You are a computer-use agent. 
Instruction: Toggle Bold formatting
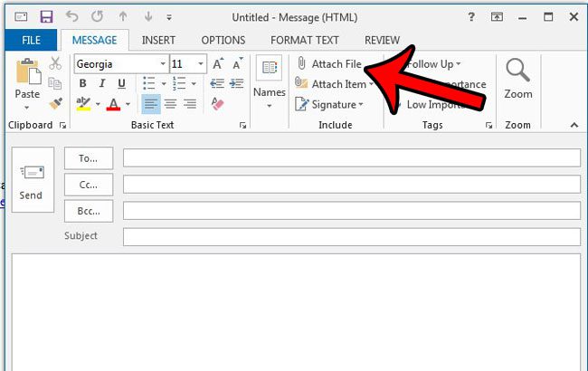click(x=83, y=83)
